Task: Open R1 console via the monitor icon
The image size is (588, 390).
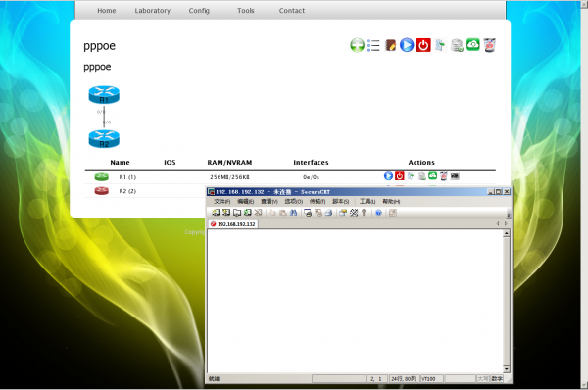Action: pos(455,175)
